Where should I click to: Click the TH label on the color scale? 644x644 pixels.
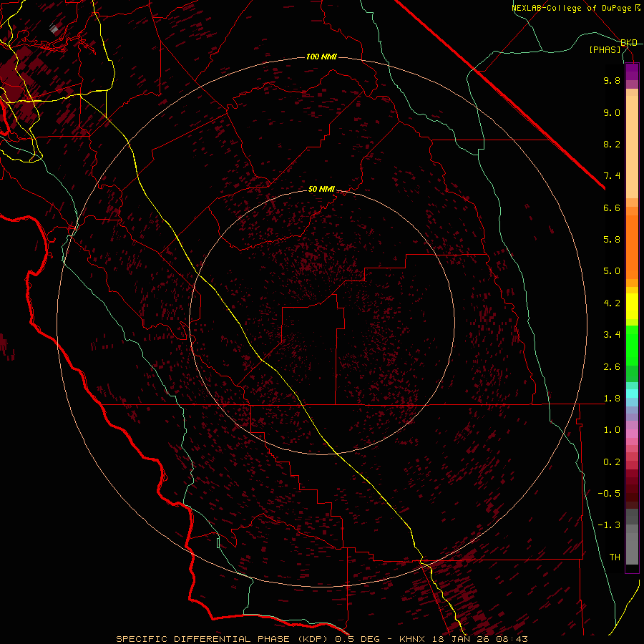(615, 557)
